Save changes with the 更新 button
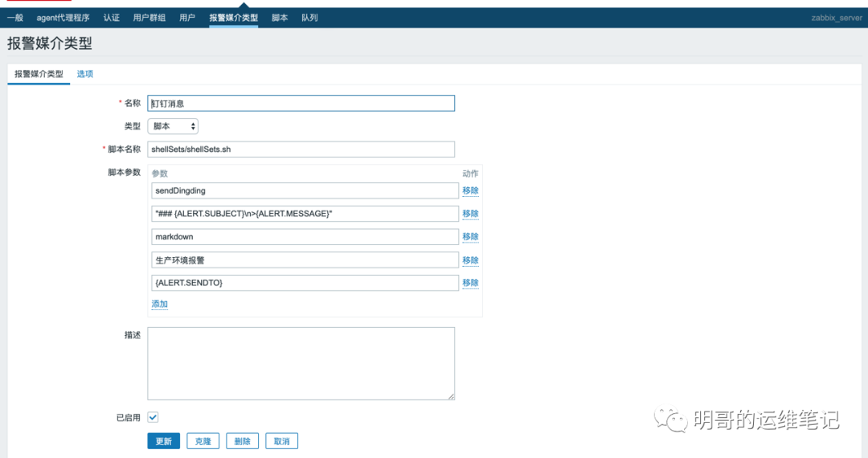This screenshot has height=458, width=868. coord(163,441)
